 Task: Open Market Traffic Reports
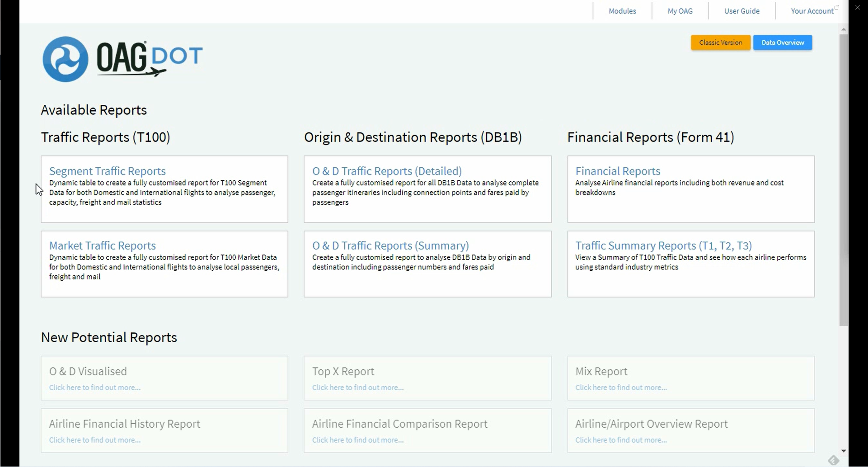[x=103, y=245]
